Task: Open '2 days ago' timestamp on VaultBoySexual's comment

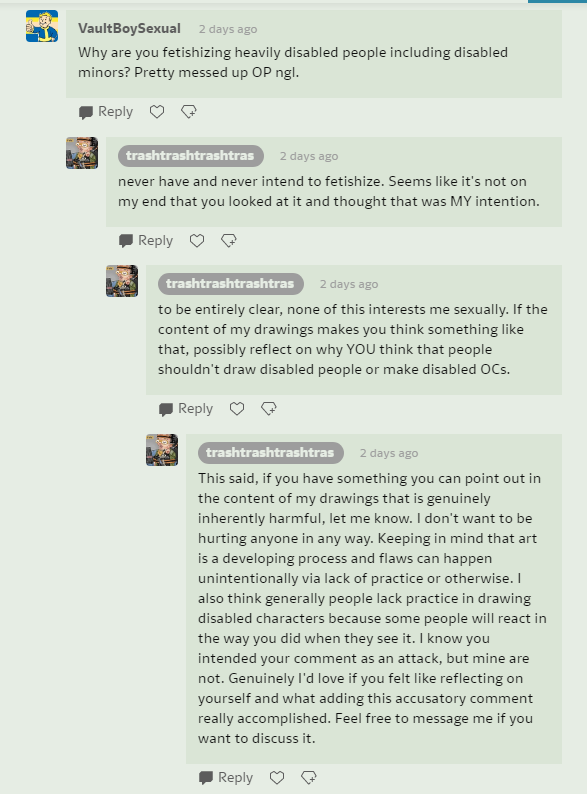Action: (x=228, y=29)
